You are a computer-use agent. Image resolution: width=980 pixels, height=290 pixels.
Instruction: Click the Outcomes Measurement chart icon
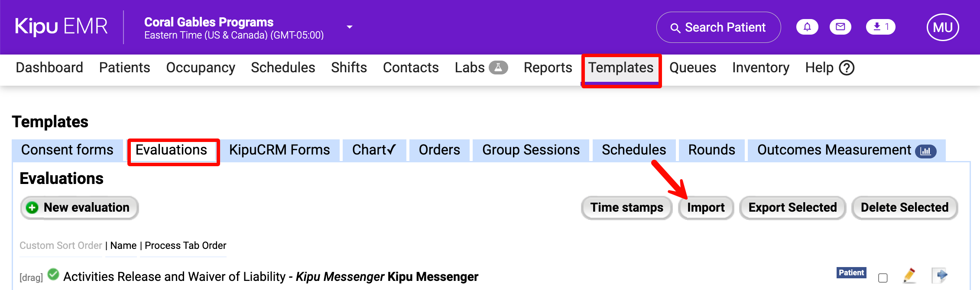[x=926, y=151]
